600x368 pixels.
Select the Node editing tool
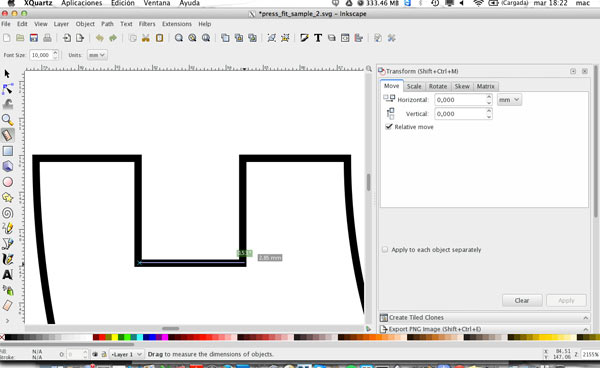7,89
